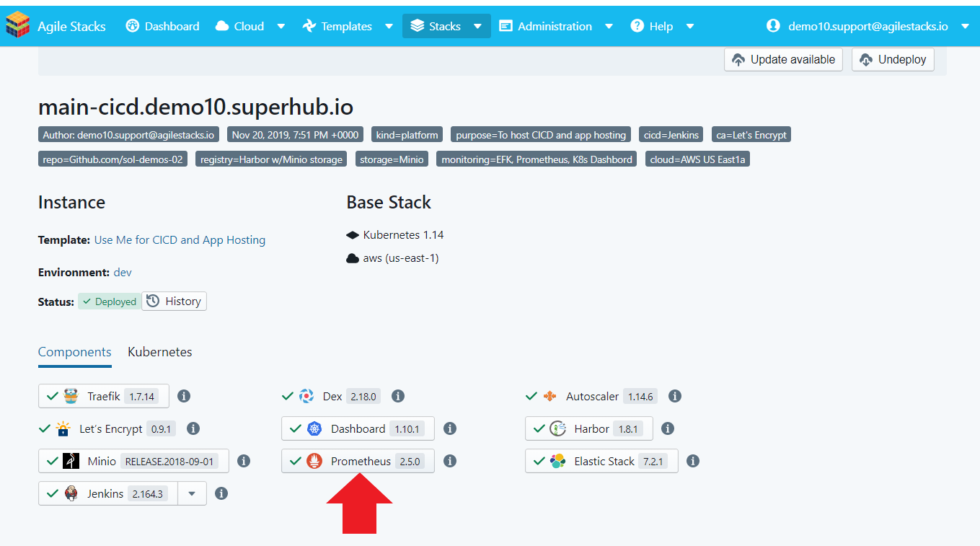Viewport: 980px width, 546px height.
Task: Open the Dashboard 1.10.1 component button
Action: 358,428
